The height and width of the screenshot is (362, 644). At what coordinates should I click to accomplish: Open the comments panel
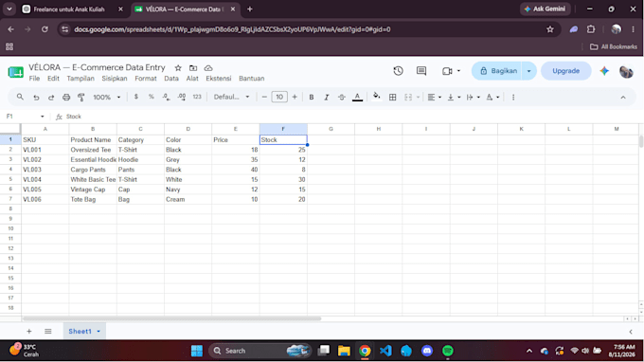coord(421,71)
